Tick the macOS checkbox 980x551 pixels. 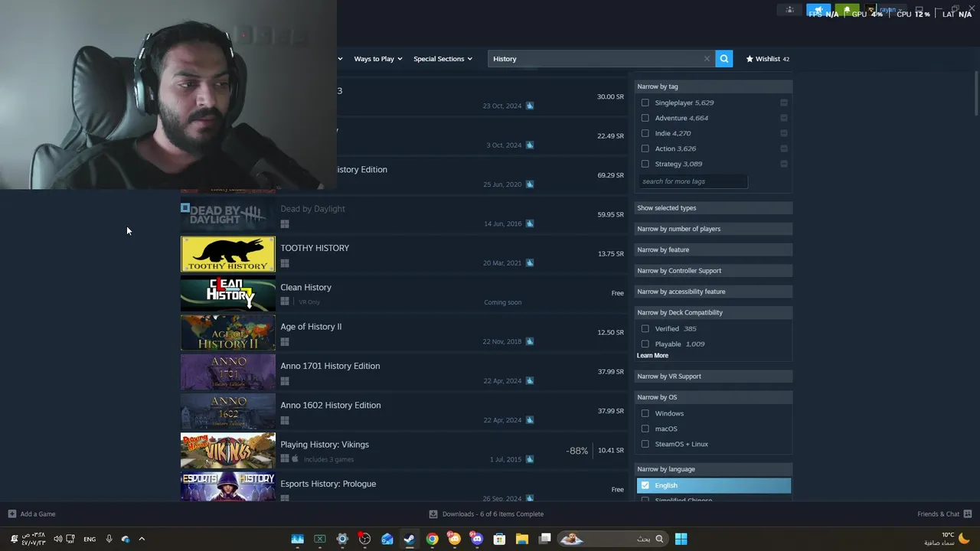[645, 429]
